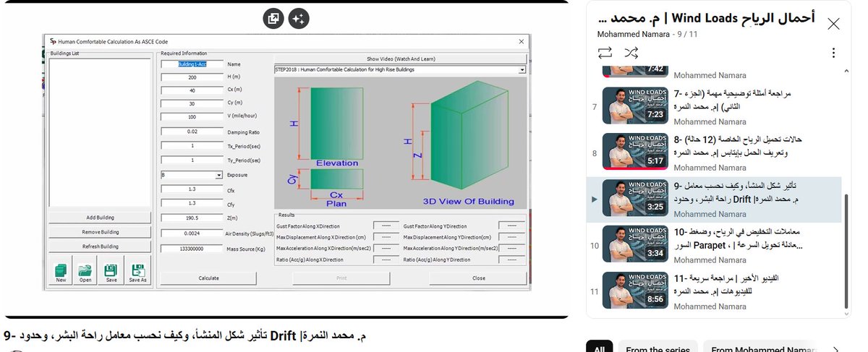Viewport: 868px width, 352px height.
Task: Click the empty Buildings List box
Action: [100, 132]
